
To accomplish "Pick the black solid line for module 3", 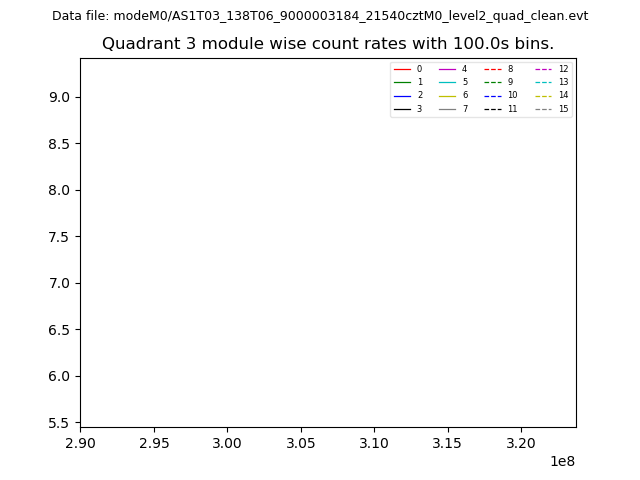I will pyautogui.click(x=402, y=109).
